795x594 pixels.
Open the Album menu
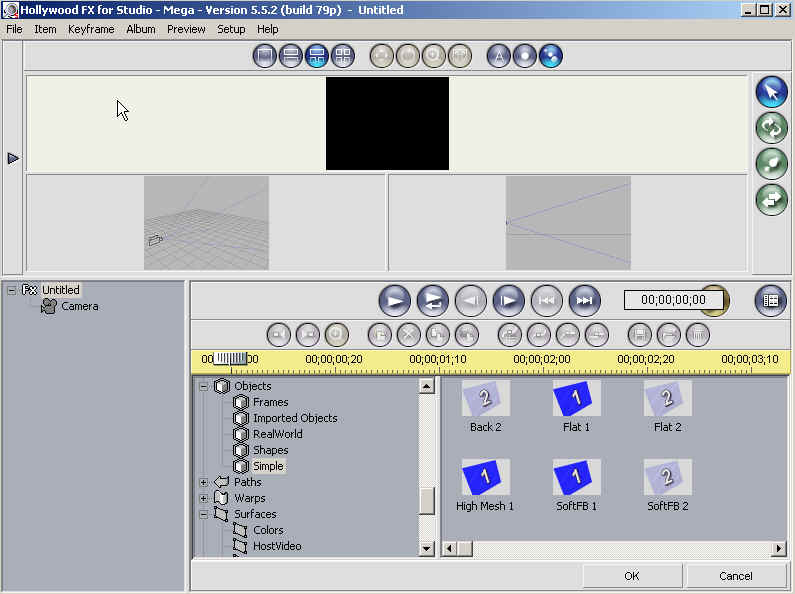pyautogui.click(x=141, y=29)
